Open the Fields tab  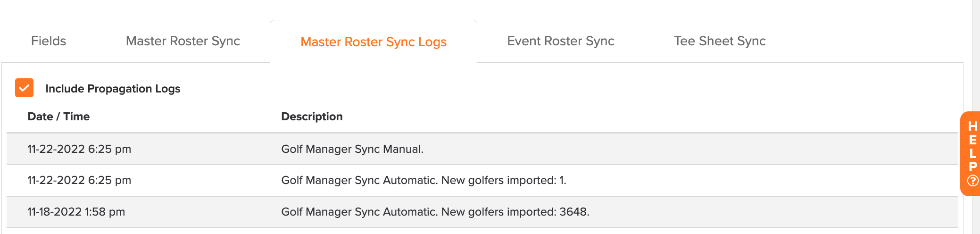(49, 41)
